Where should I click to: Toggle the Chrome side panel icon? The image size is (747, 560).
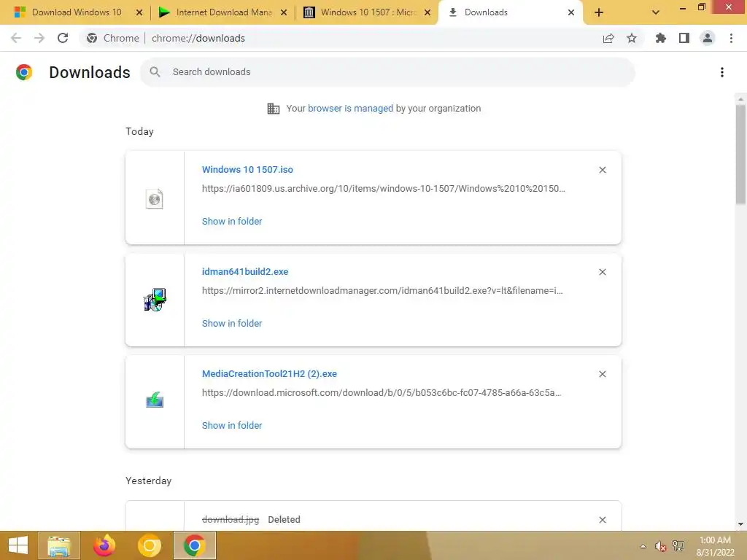684,38
